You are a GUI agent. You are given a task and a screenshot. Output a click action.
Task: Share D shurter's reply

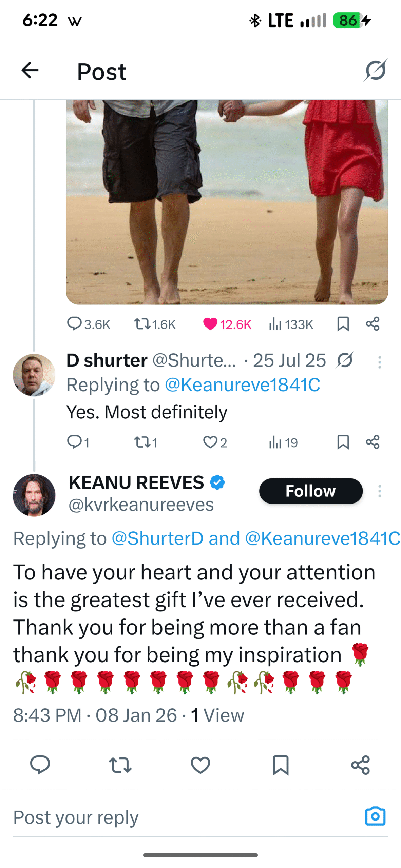coord(373,442)
